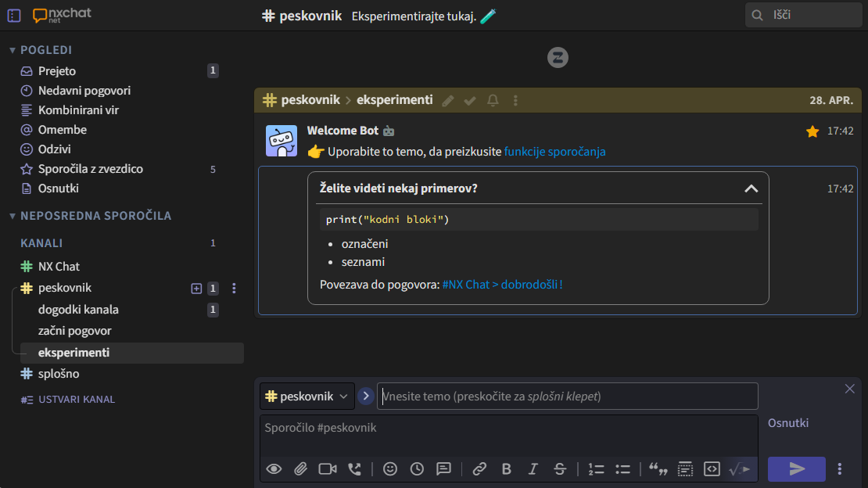This screenshot has width=868, height=488.
Task: Click the search magnifier icon
Action: (757, 15)
